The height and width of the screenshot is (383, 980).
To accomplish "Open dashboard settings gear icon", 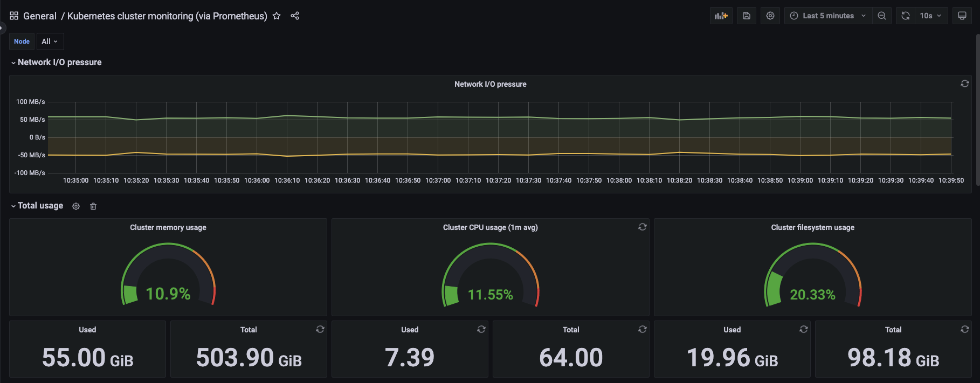I will (x=770, y=16).
